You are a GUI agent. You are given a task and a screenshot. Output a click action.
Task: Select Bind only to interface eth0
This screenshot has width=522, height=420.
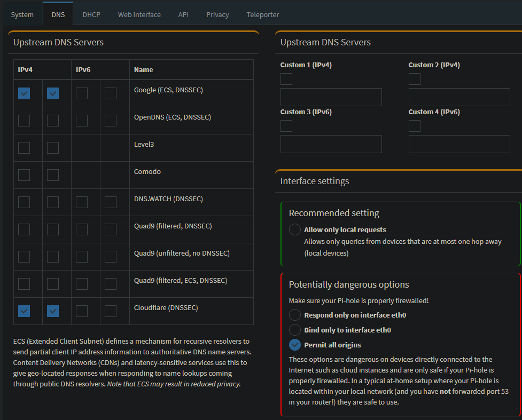click(294, 330)
